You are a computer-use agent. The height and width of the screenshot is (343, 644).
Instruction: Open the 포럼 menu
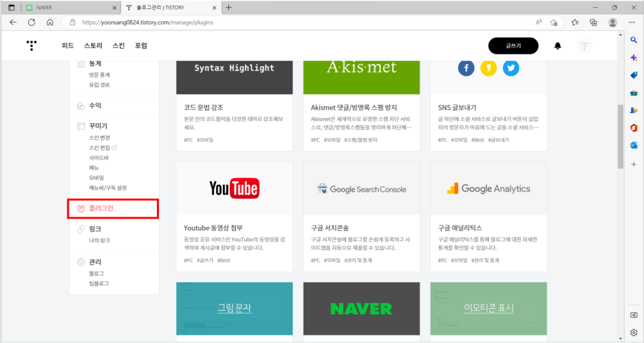(x=141, y=45)
